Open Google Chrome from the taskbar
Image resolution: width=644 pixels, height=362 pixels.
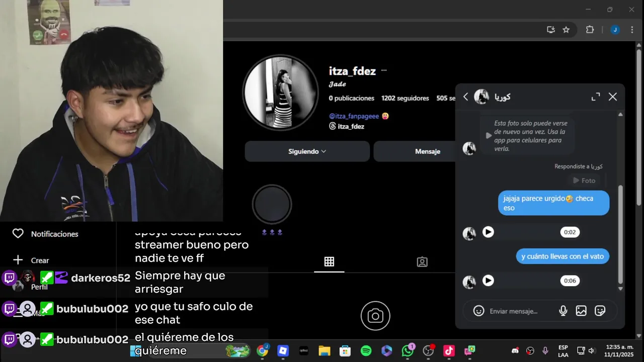pos(262,350)
